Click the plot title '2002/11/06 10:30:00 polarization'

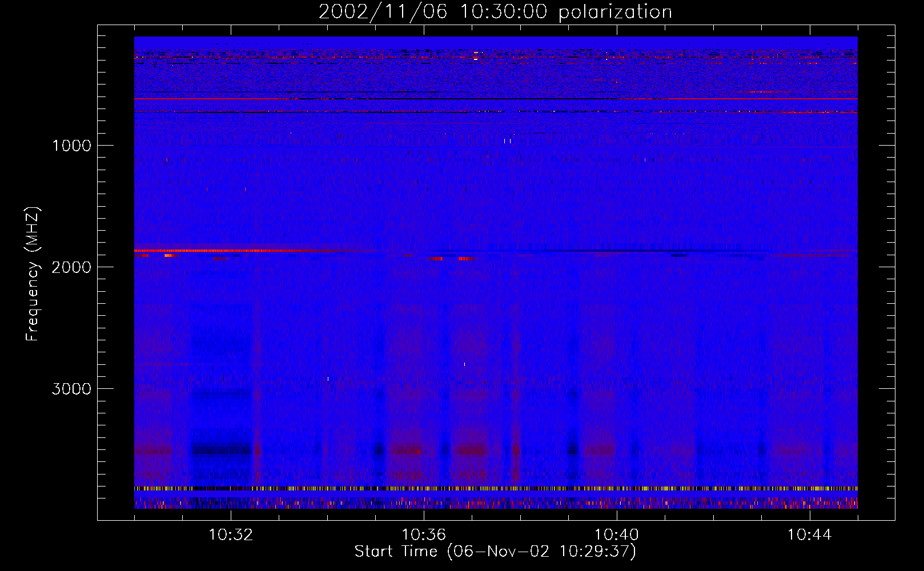point(495,12)
